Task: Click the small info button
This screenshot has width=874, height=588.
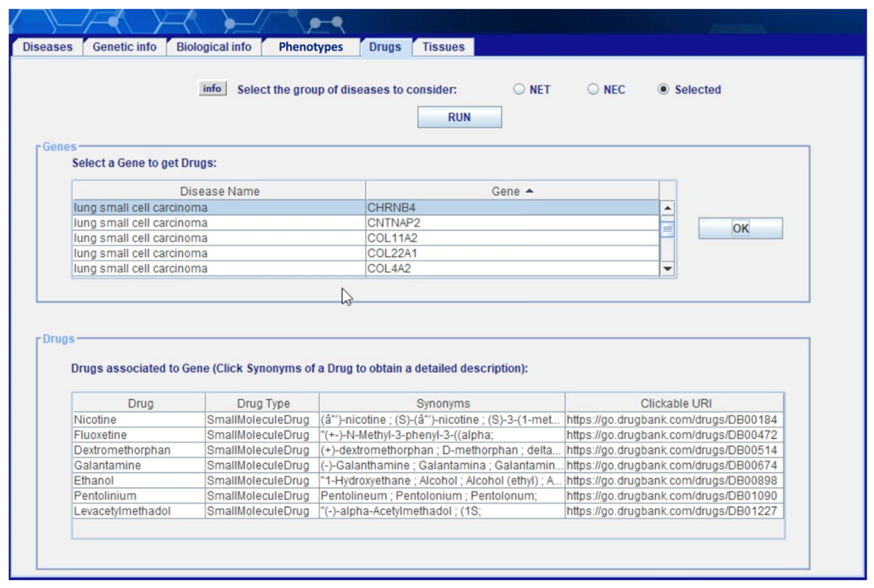Action: (x=212, y=89)
